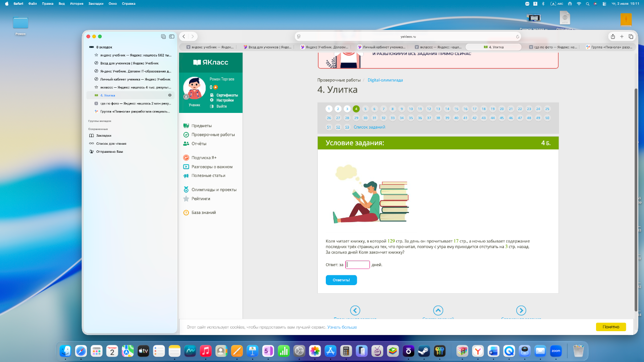Launch Music app from the Dock
Image resolution: width=644 pixels, height=362 pixels.
[x=205, y=351]
